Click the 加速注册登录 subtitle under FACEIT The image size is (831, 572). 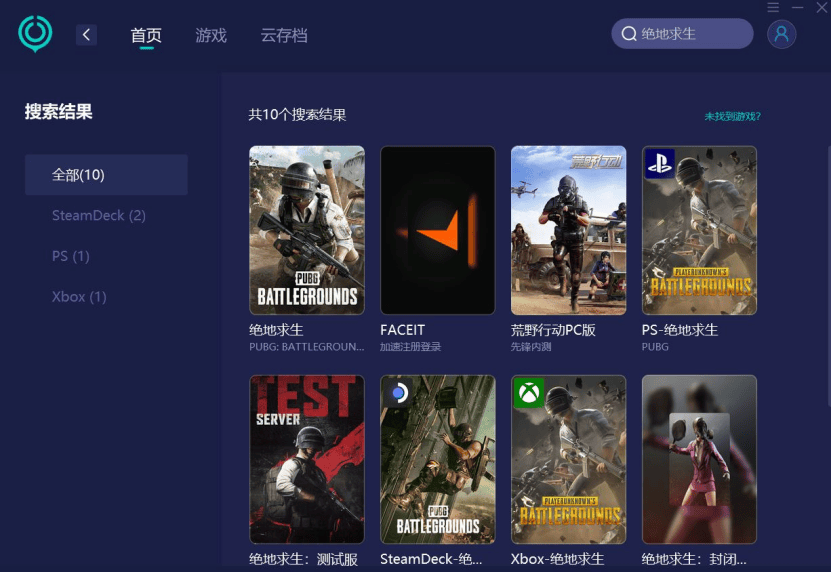coord(410,347)
